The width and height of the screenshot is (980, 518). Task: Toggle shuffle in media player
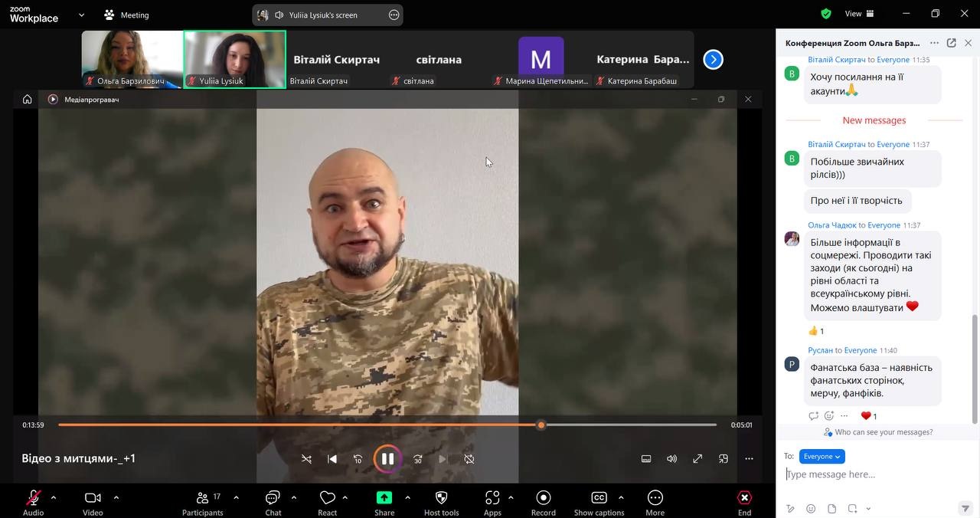[306, 459]
